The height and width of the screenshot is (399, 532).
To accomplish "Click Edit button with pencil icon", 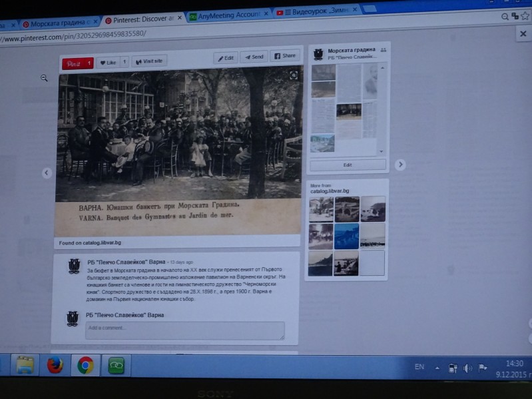I will (225, 58).
